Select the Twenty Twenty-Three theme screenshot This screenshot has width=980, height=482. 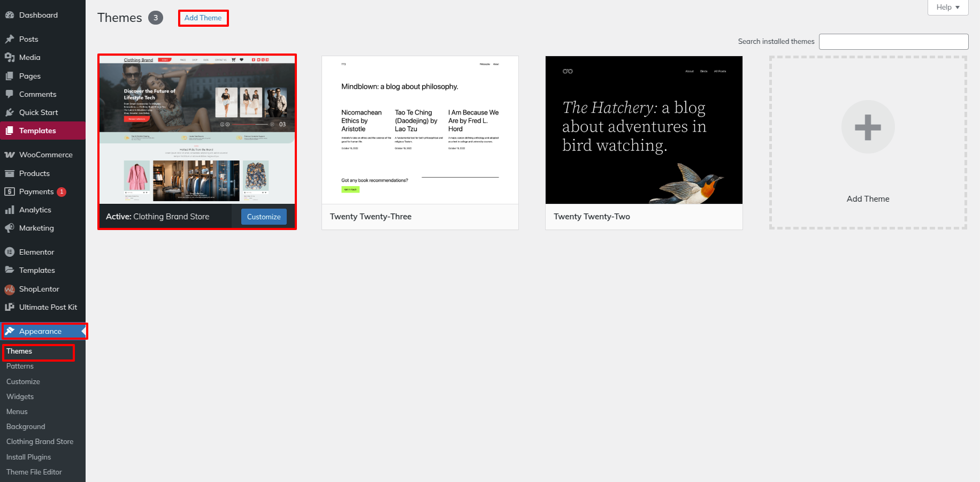[x=420, y=130]
